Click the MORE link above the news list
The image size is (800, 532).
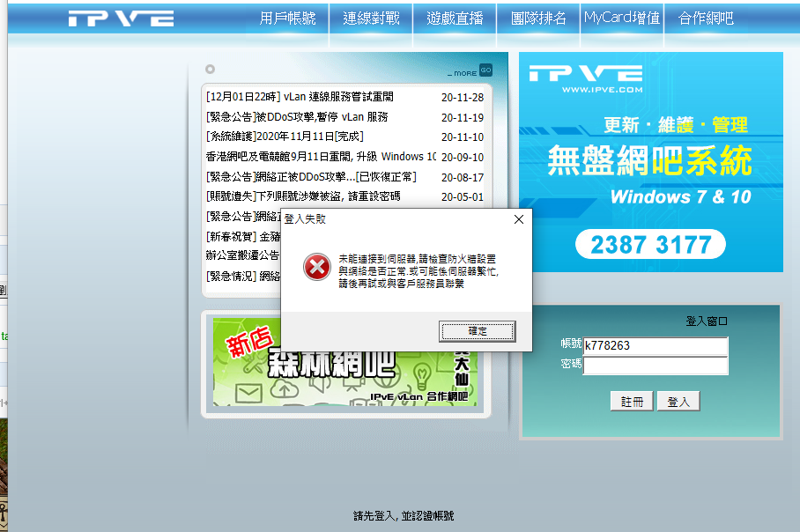(463, 73)
